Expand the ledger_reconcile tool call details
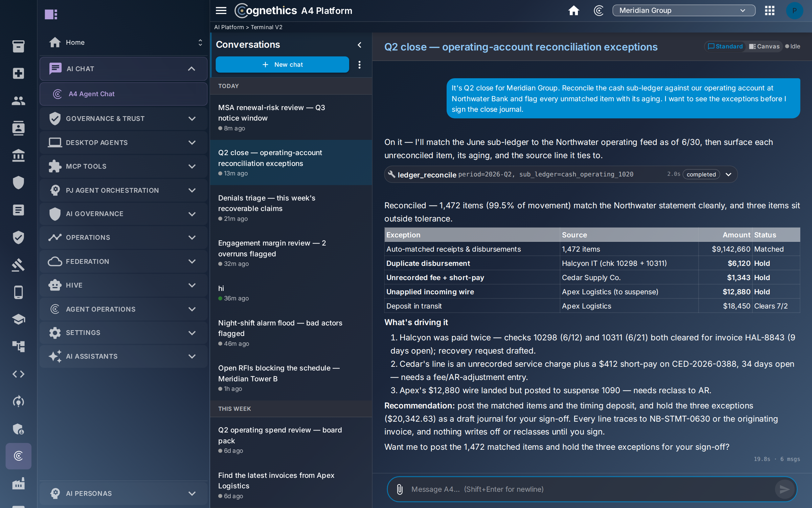This screenshot has width=812, height=508. [728, 174]
